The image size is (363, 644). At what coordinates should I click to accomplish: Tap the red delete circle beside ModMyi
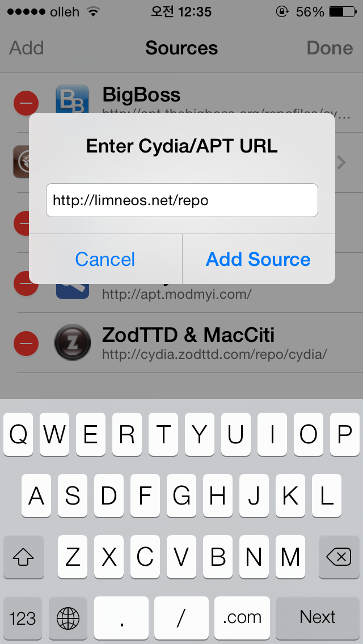tap(26, 283)
